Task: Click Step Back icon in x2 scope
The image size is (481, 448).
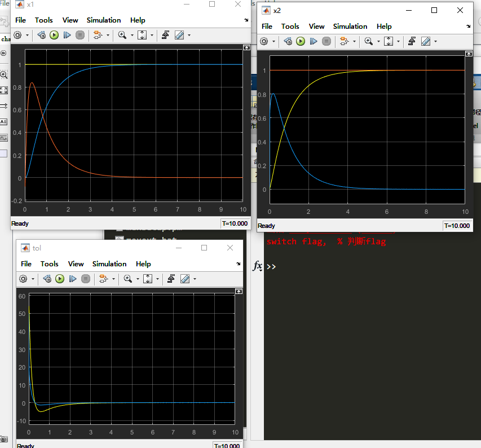Action: pyautogui.click(x=288, y=41)
